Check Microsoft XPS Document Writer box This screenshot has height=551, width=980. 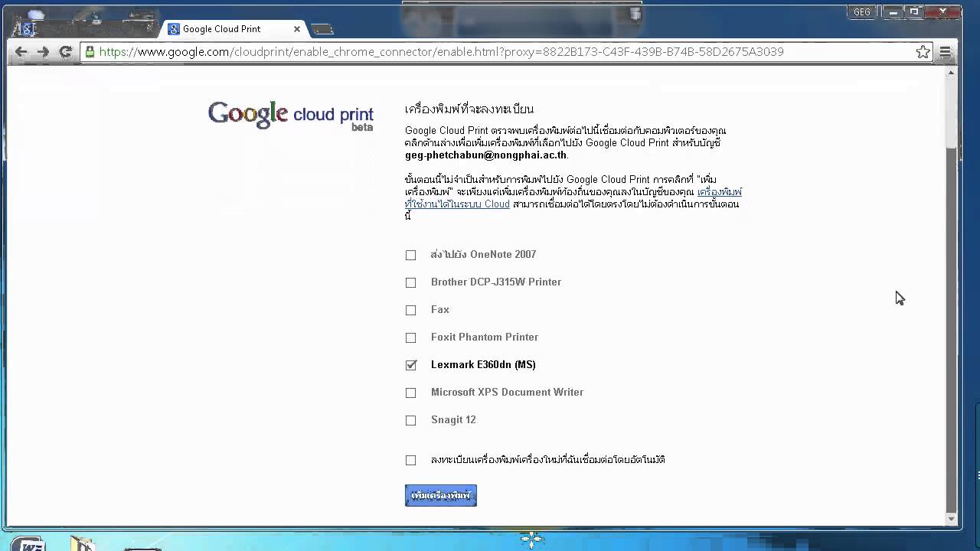click(411, 393)
